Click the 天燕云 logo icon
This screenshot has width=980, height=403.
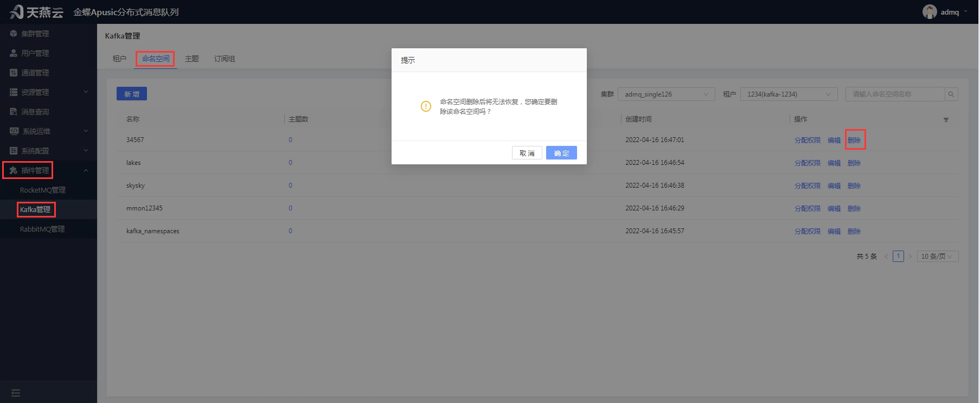pyautogui.click(x=16, y=12)
